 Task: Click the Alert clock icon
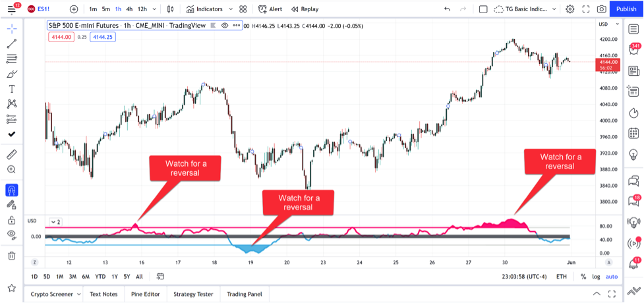pyautogui.click(x=270, y=9)
